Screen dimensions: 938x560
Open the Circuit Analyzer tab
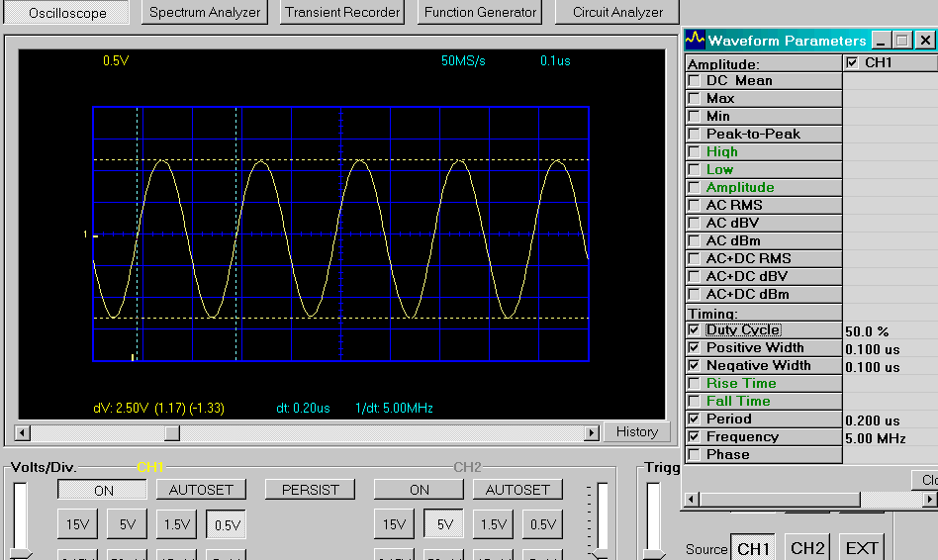coord(617,13)
